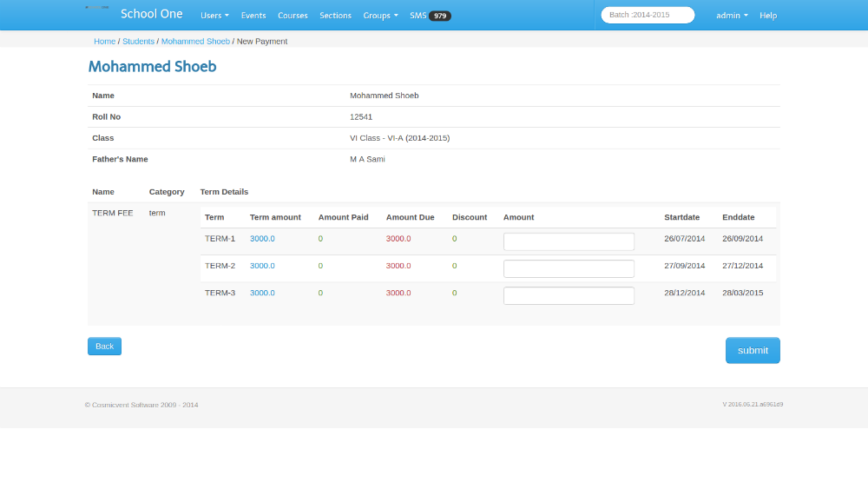This screenshot has width=868, height=489.
Task: Open the admin account dropdown
Action: (731, 16)
